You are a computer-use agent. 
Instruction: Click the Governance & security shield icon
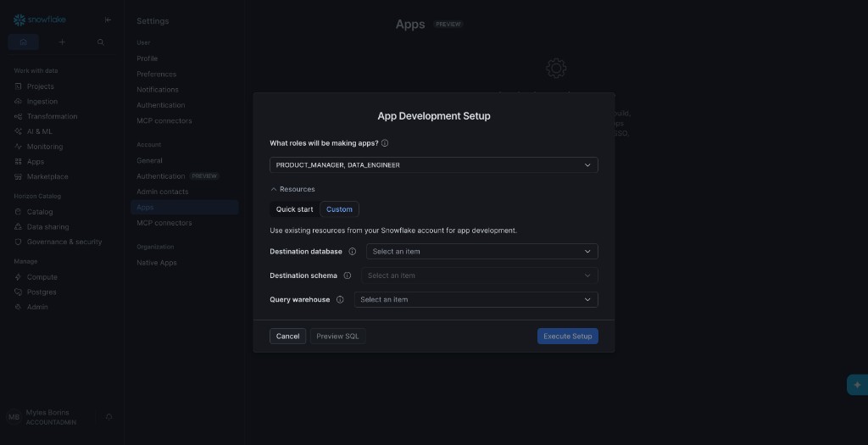tap(19, 242)
